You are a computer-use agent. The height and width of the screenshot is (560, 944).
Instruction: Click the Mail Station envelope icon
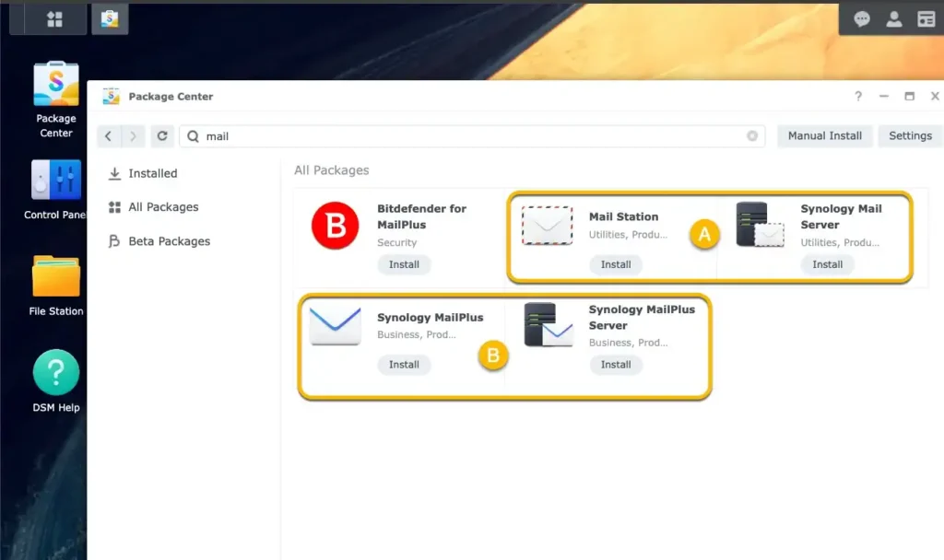pos(548,226)
